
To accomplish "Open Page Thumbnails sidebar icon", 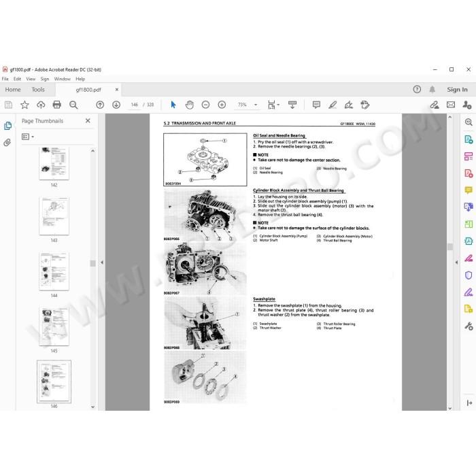I will [7, 126].
